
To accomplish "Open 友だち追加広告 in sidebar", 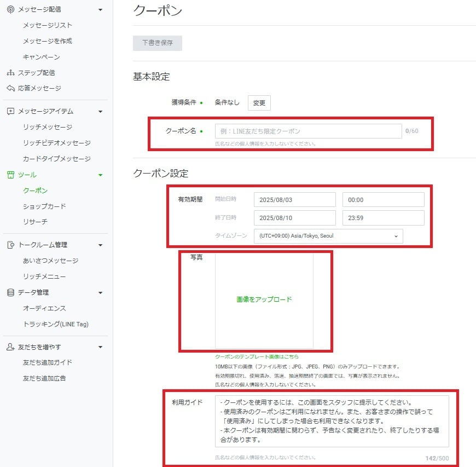I will [x=44, y=378].
